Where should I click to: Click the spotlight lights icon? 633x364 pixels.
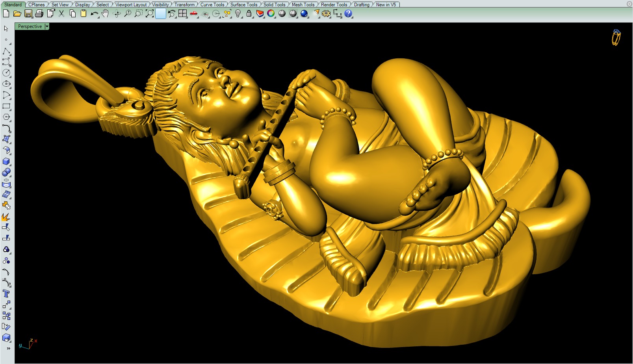point(316,13)
